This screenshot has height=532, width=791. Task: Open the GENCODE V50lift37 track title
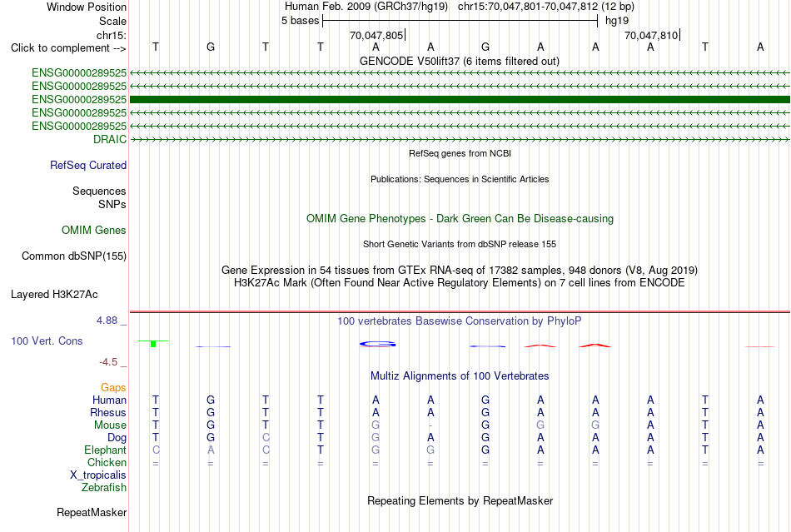point(460,62)
